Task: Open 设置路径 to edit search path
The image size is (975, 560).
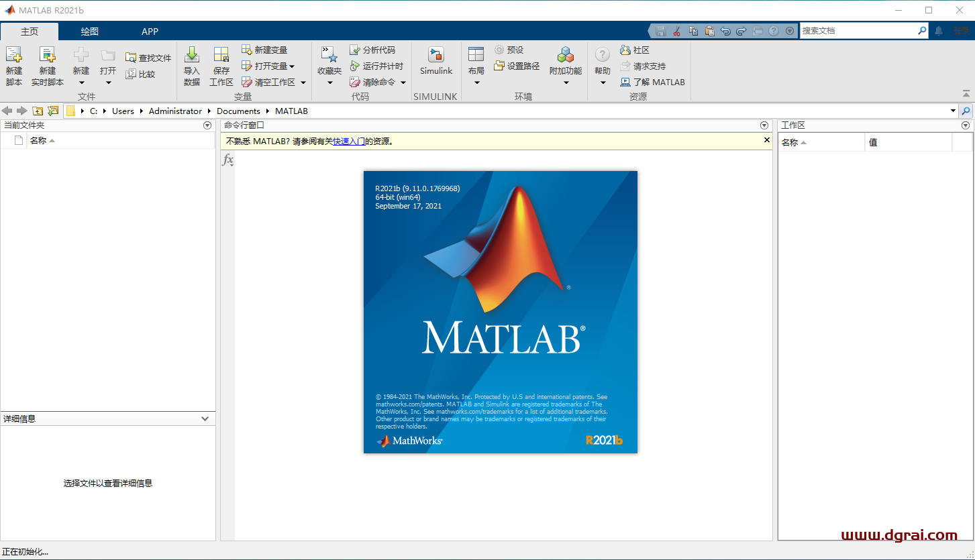Action: click(x=515, y=66)
